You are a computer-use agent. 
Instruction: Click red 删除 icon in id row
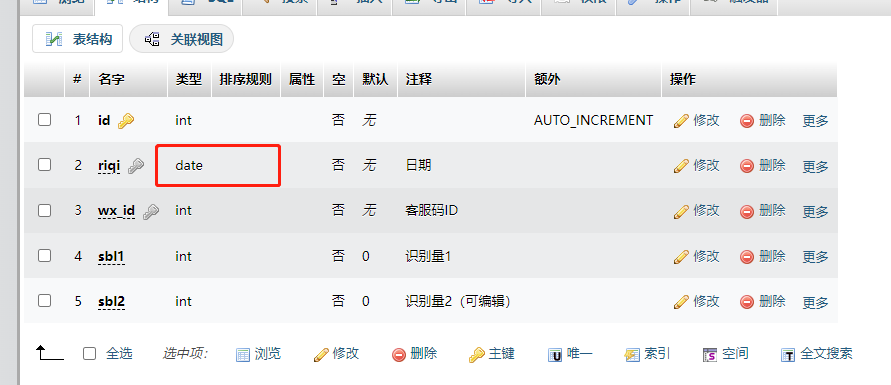click(x=747, y=121)
